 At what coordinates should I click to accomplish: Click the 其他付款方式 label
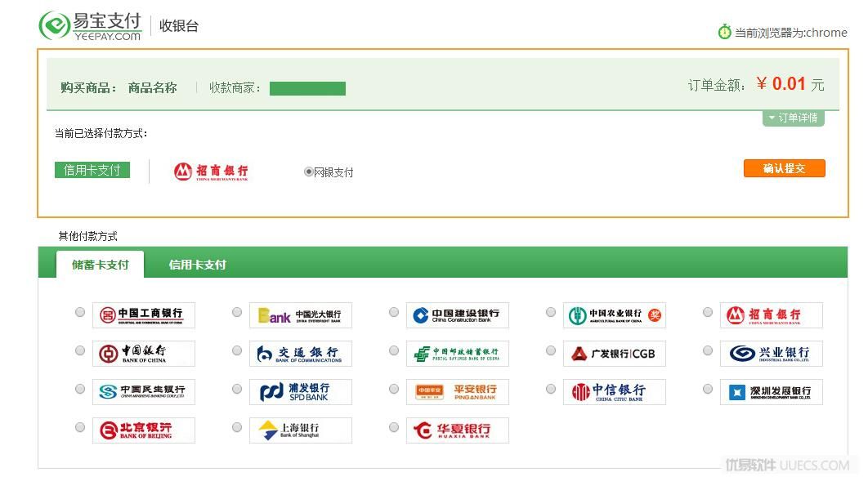(x=88, y=236)
